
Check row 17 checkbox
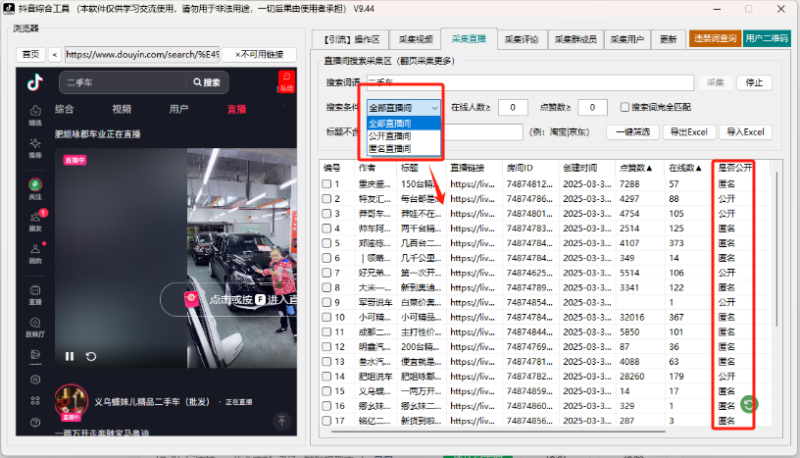pyautogui.click(x=327, y=420)
